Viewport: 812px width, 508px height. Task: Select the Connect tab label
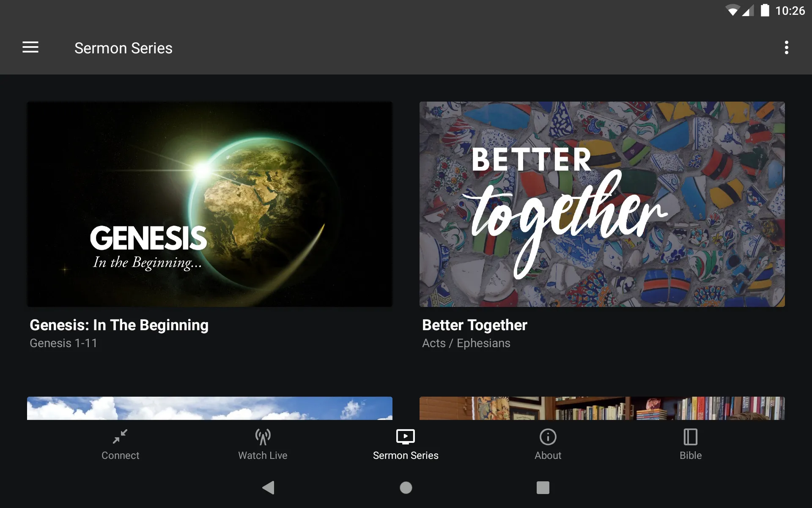[120, 456]
